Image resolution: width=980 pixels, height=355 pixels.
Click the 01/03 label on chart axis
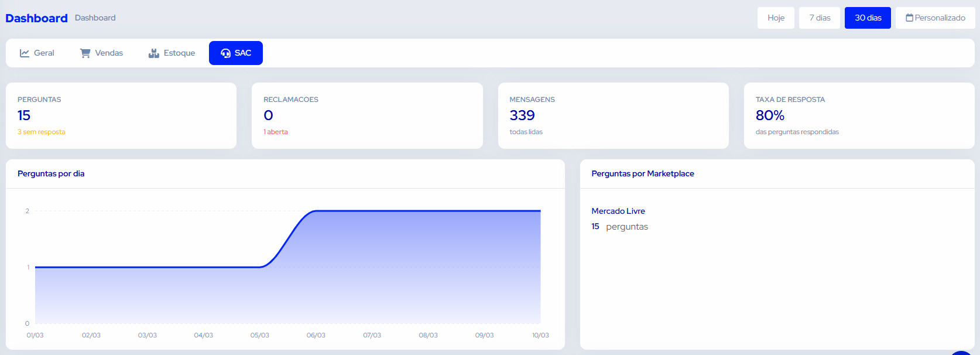coord(35,336)
